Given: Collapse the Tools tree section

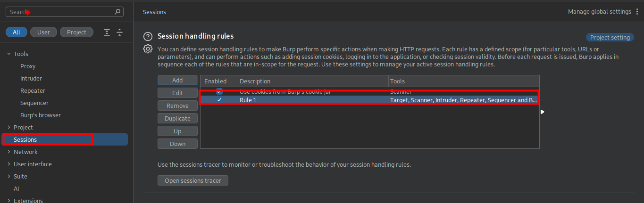Looking at the screenshot, I should 9,54.
